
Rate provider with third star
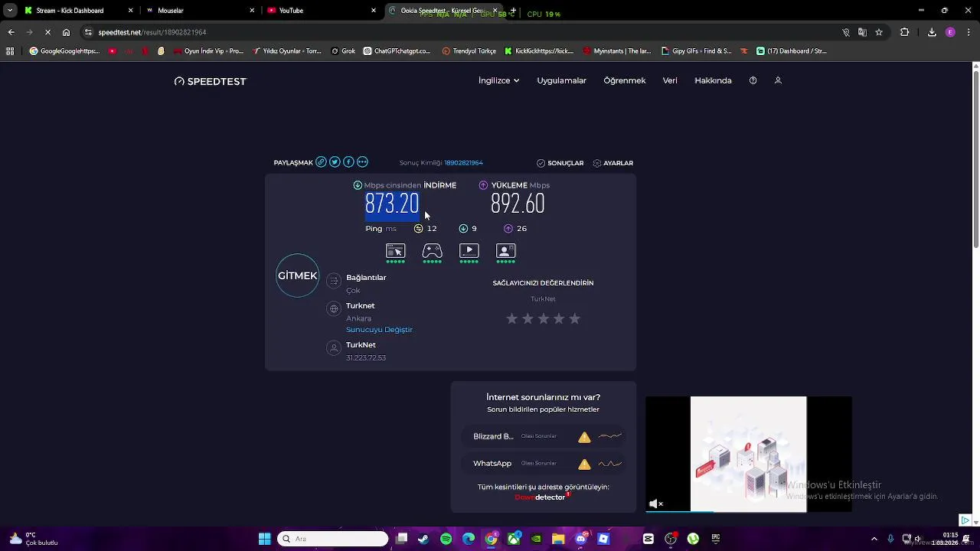pyautogui.click(x=543, y=318)
